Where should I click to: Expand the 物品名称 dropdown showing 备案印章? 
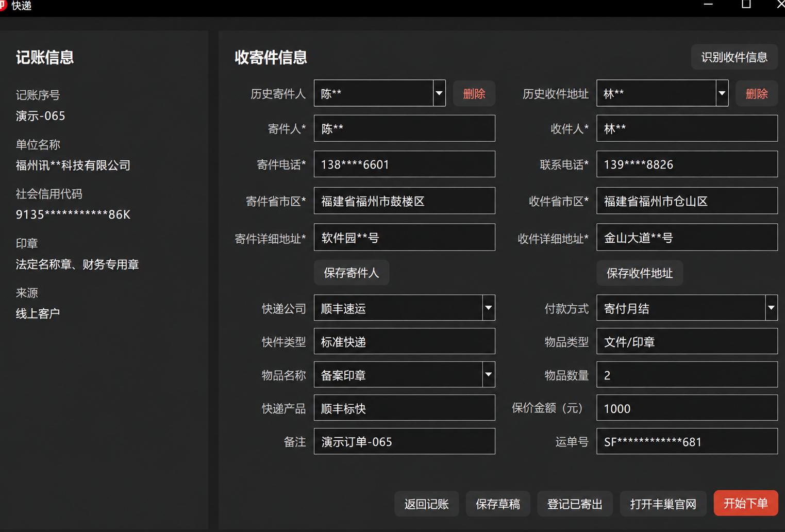click(x=488, y=374)
